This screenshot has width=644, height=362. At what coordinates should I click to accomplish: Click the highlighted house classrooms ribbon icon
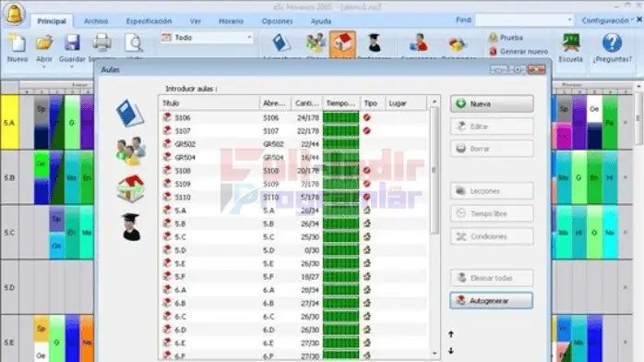(x=342, y=43)
